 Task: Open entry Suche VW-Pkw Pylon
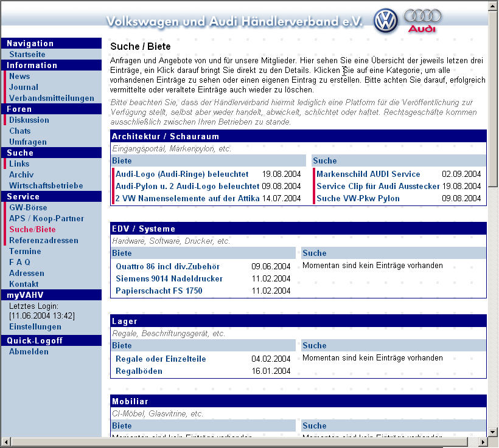(x=358, y=198)
